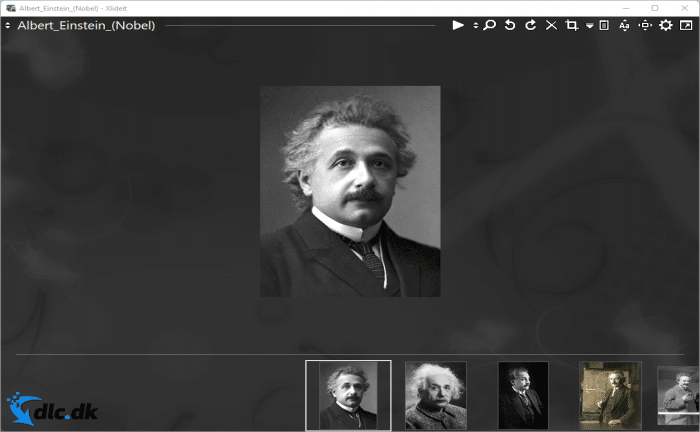Image resolution: width=700 pixels, height=432 pixels.
Task: Select the sepia blackboard photo thumbnail
Action: coord(610,395)
